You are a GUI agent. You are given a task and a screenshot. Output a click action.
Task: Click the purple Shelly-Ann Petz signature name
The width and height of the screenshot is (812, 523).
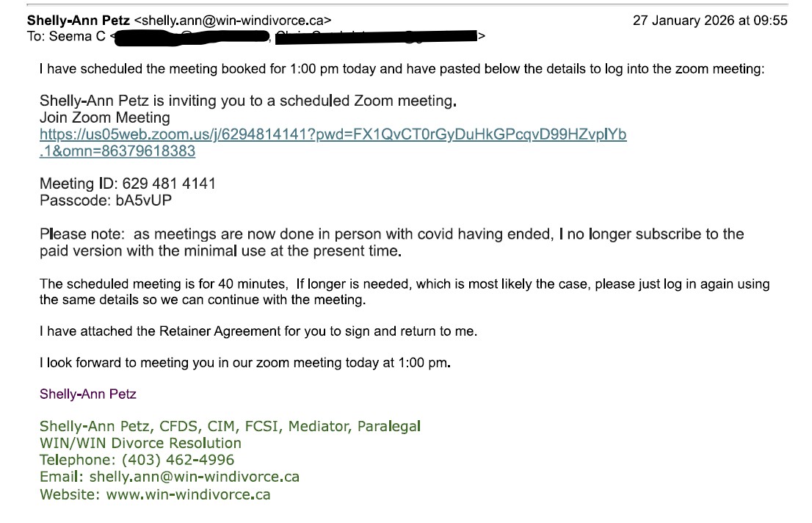pyautogui.click(x=88, y=394)
